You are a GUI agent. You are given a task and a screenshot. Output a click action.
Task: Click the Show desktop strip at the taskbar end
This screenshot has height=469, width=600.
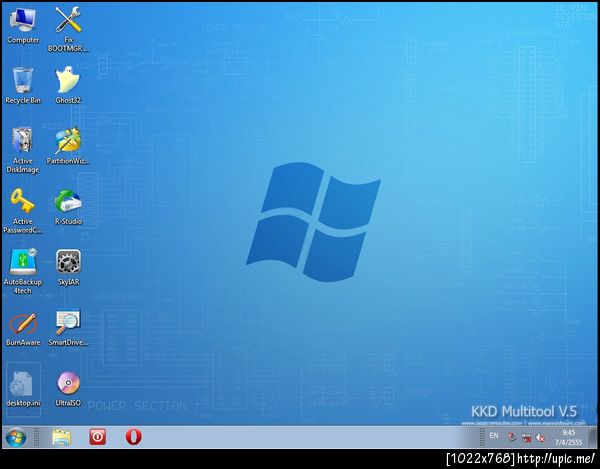pos(593,437)
